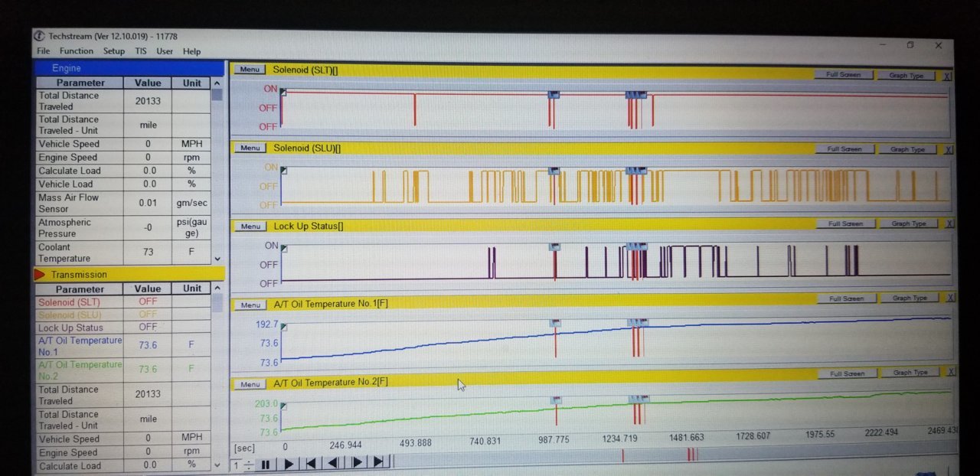Open the TIS menu
The height and width of the screenshot is (476, 980).
pyautogui.click(x=141, y=51)
